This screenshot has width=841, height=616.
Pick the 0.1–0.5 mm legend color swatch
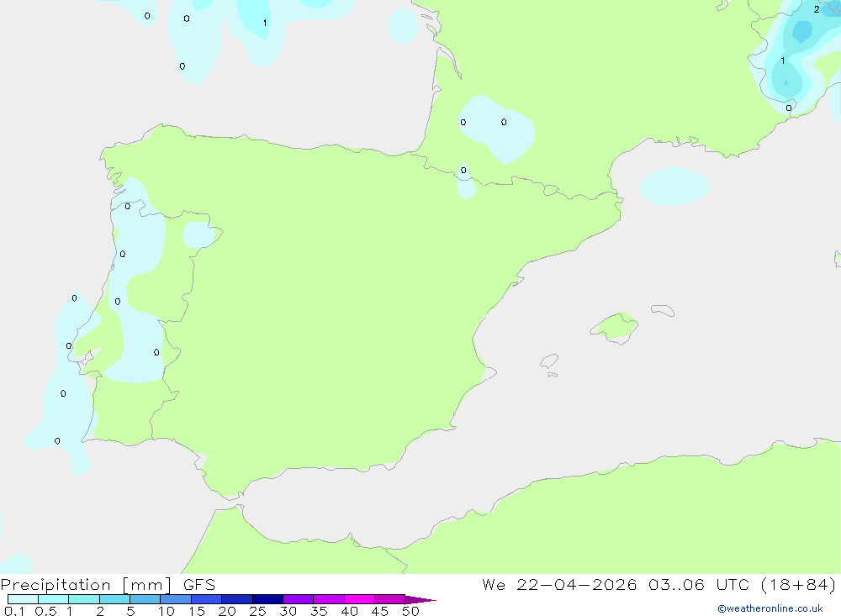click(x=23, y=599)
